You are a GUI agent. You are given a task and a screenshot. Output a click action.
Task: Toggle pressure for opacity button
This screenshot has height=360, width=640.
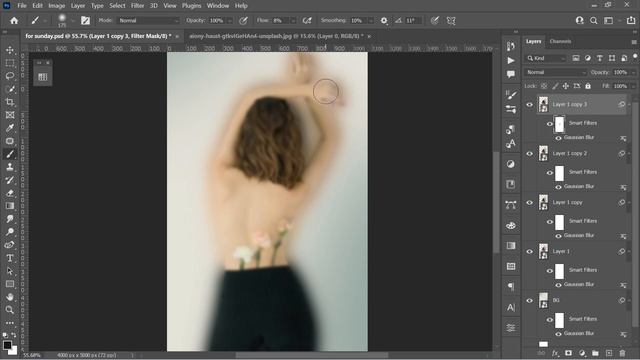coord(243,20)
